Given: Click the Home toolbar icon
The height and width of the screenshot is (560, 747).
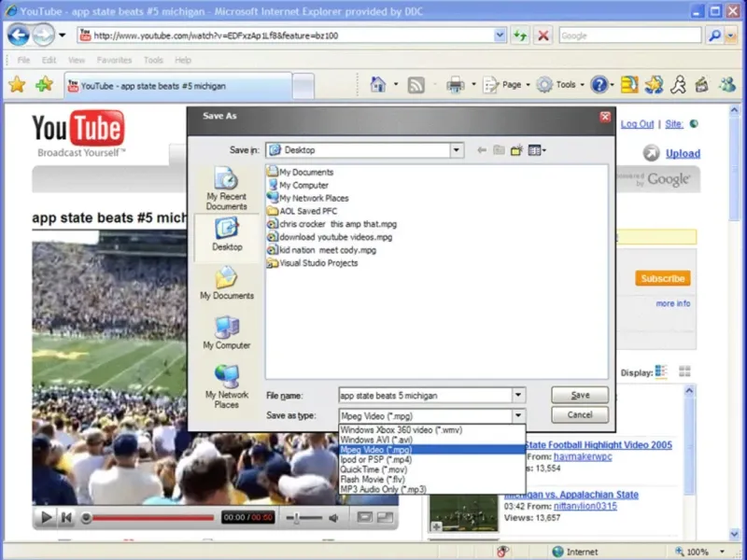Looking at the screenshot, I should (378, 85).
